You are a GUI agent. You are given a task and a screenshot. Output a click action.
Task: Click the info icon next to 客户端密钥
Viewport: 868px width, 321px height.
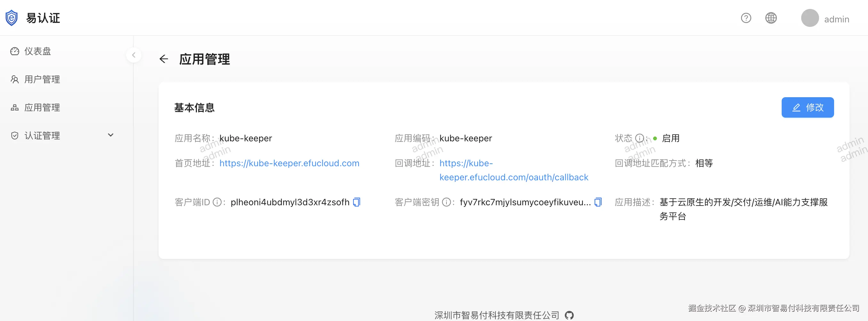coord(447,202)
